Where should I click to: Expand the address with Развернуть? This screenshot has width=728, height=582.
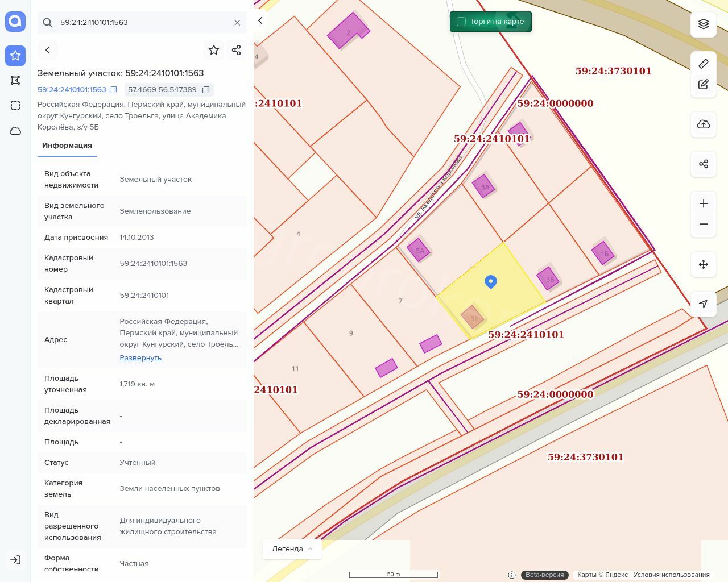click(x=140, y=357)
